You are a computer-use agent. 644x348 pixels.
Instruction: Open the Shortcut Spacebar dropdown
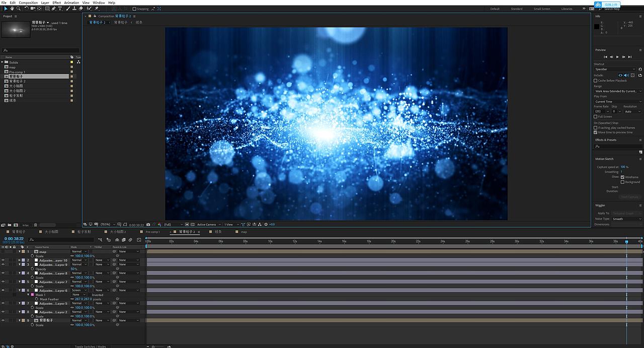(615, 69)
